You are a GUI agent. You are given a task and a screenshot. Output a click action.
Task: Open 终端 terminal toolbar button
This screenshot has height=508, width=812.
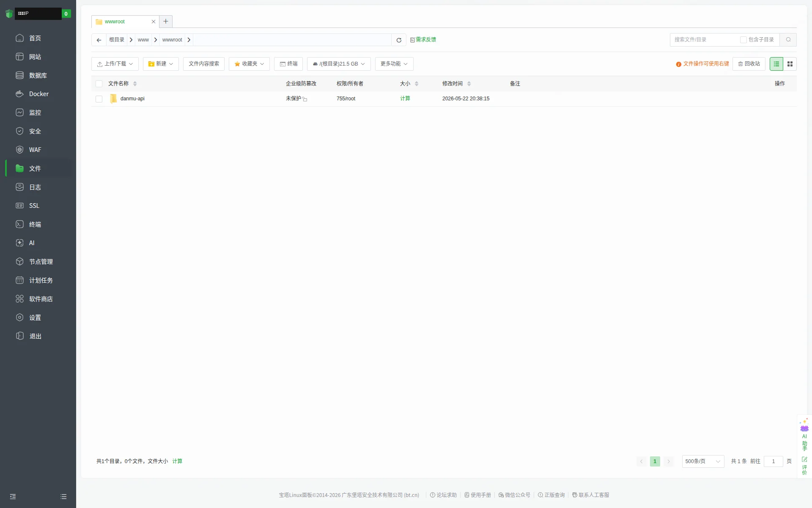[288, 64]
